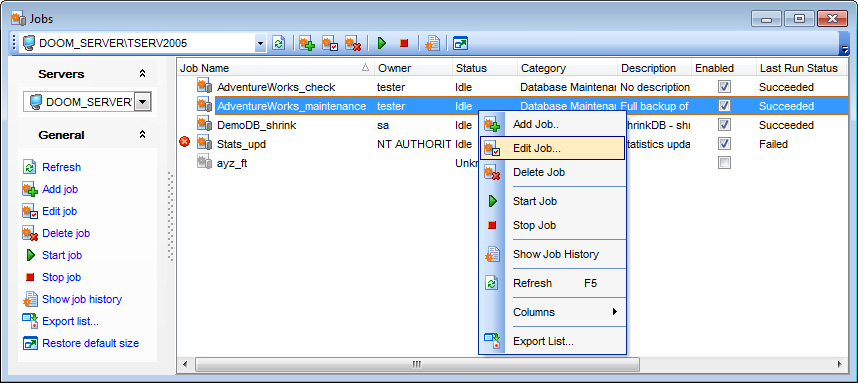Viewport: 858px width, 383px height.
Task: Click the red Stop Job toolbar icon
Action: point(404,43)
